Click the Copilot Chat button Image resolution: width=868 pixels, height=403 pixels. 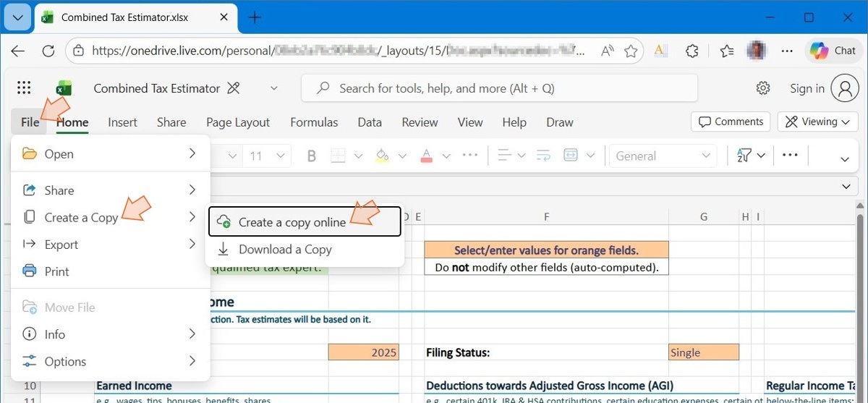[x=833, y=51]
